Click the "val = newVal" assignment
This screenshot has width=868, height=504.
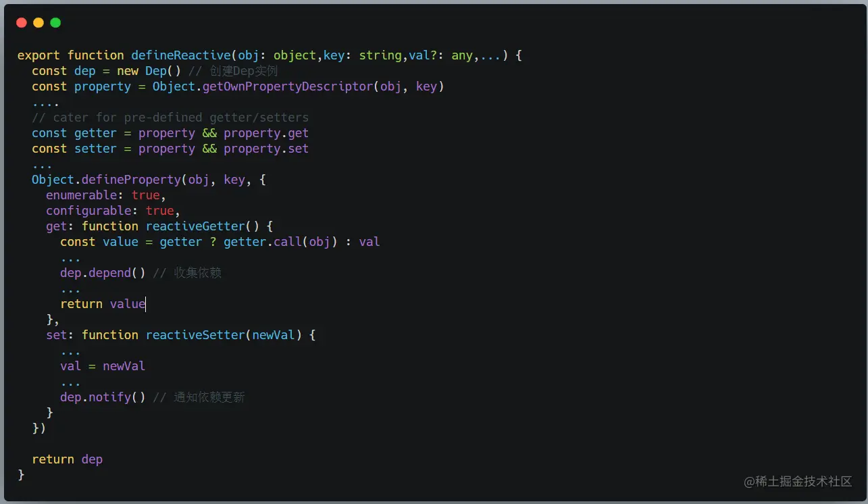pos(103,366)
